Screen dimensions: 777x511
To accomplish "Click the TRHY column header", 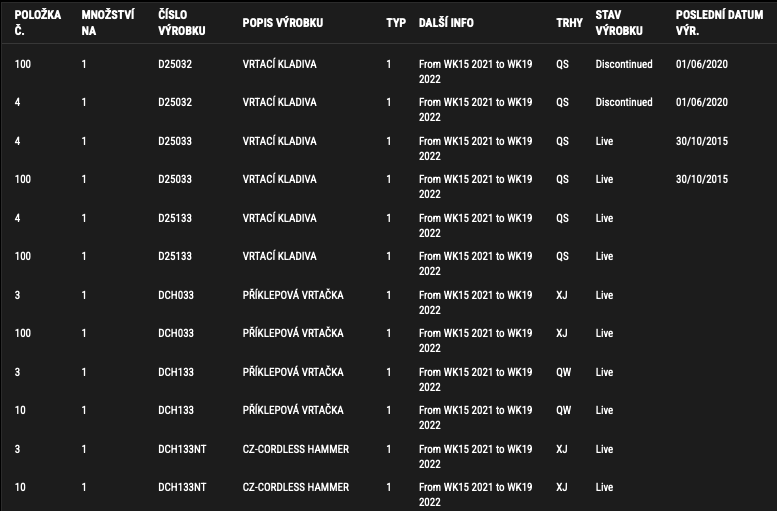I will point(569,23).
